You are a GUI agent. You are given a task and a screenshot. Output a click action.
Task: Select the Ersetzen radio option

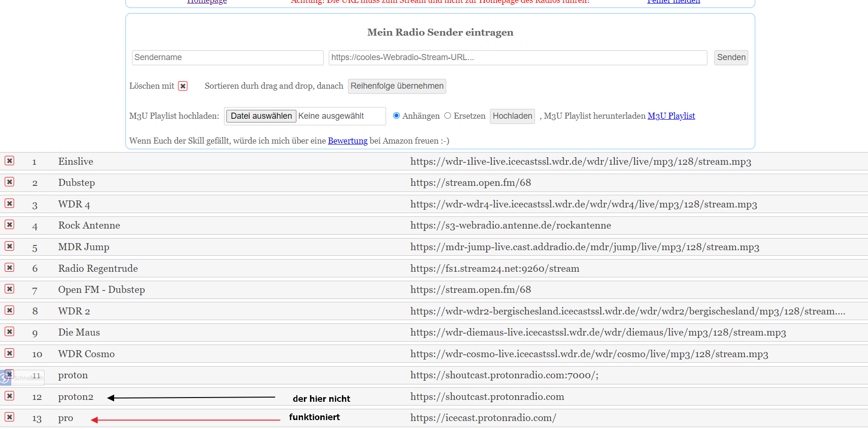pos(448,115)
